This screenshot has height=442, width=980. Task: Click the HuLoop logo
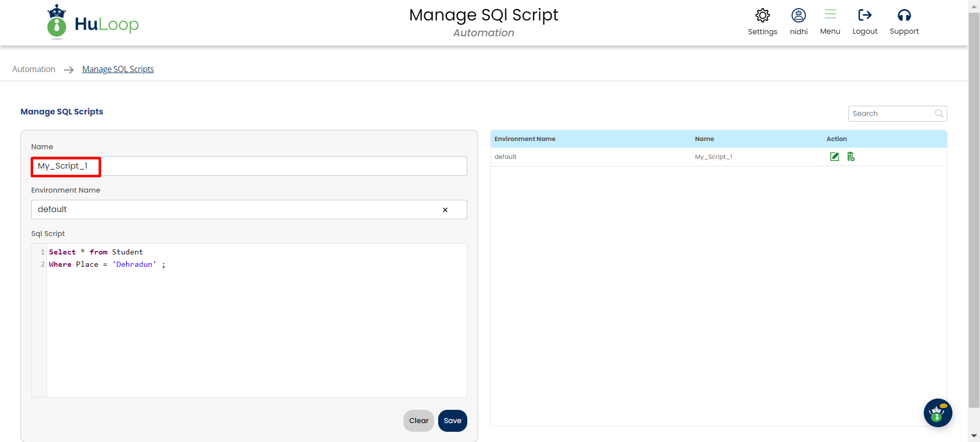click(x=93, y=23)
